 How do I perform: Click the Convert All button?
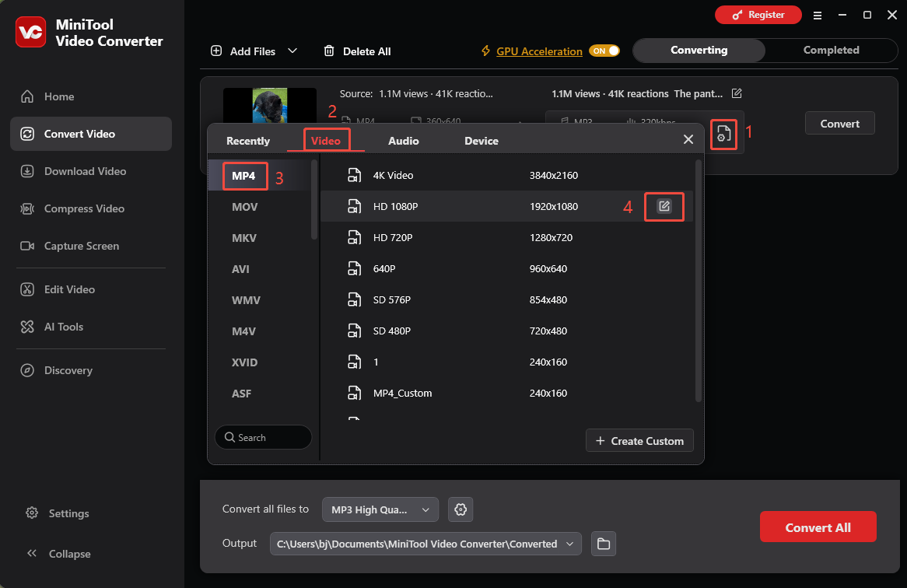tap(818, 527)
